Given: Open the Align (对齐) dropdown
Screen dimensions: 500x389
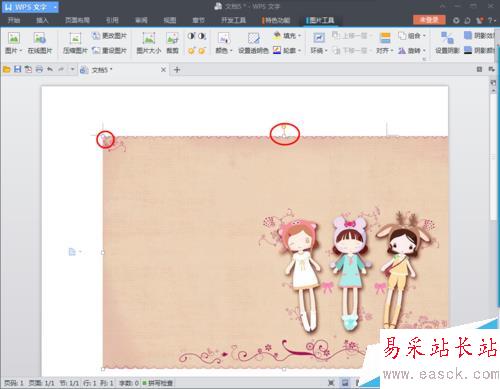Looking at the screenshot, I should coord(385,43).
